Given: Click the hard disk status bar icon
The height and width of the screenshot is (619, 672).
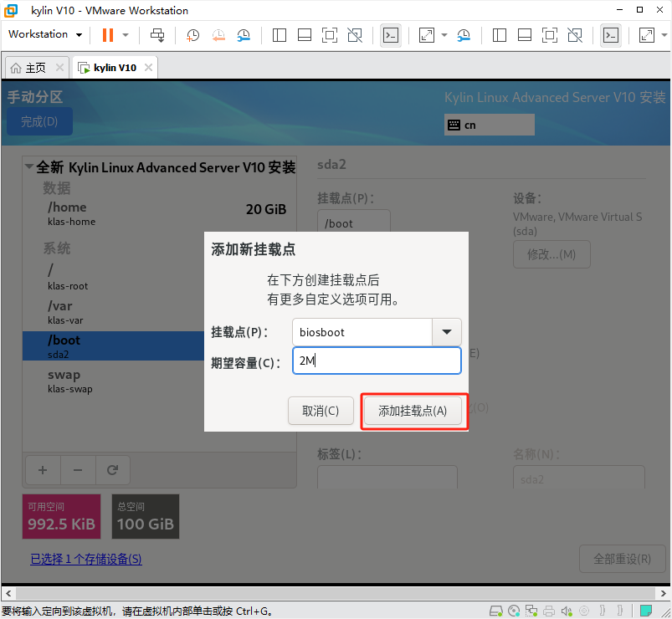Looking at the screenshot, I should pos(496,611).
